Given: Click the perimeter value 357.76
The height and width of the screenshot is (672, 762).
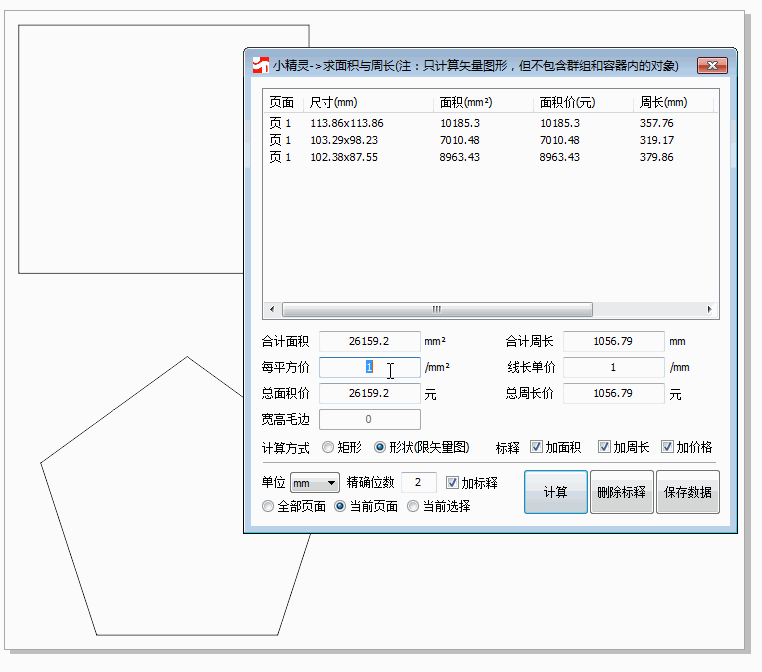Looking at the screenshot, I should pyautogui.click(x=657, y=123).
